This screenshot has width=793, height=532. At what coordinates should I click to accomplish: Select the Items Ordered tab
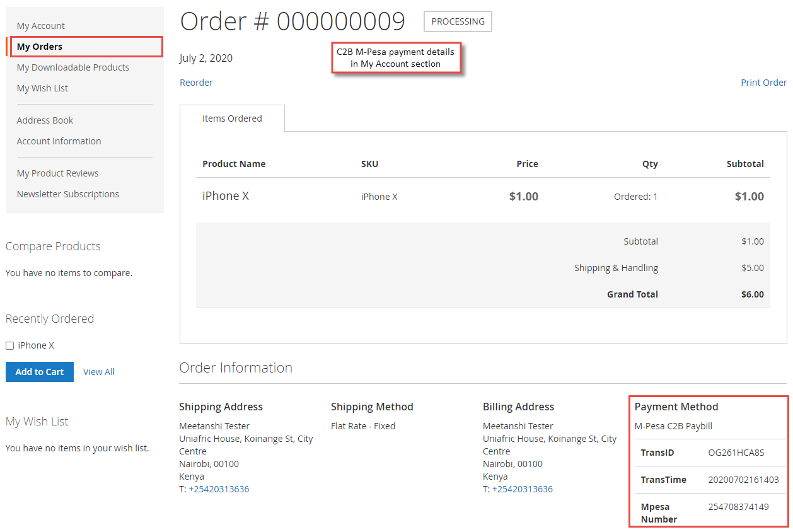[232, 119]
